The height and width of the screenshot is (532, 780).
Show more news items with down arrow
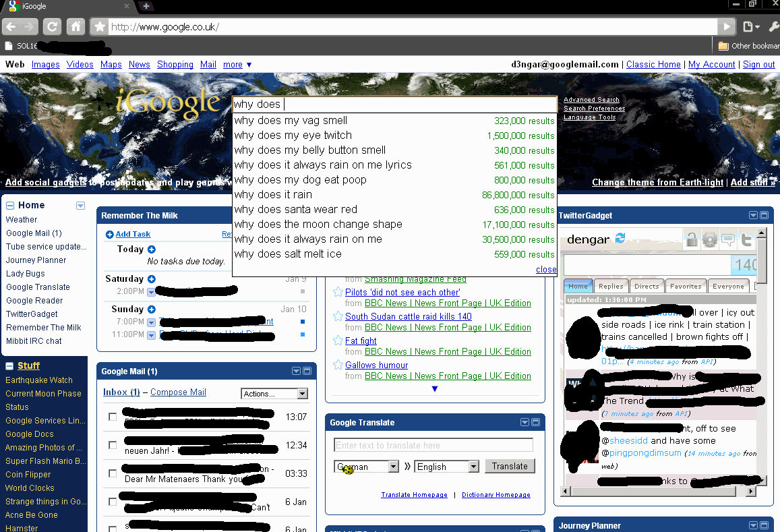click(435, 389)
